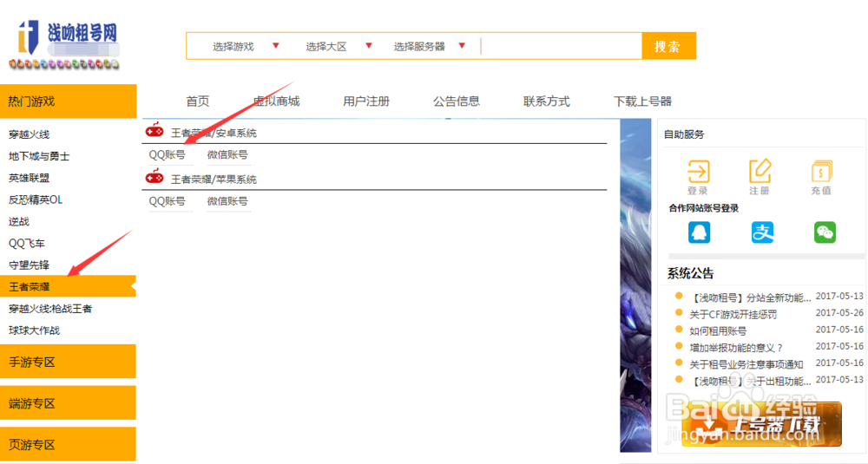Expand the 手游专区 sidebar section

[x=68, y=363]
